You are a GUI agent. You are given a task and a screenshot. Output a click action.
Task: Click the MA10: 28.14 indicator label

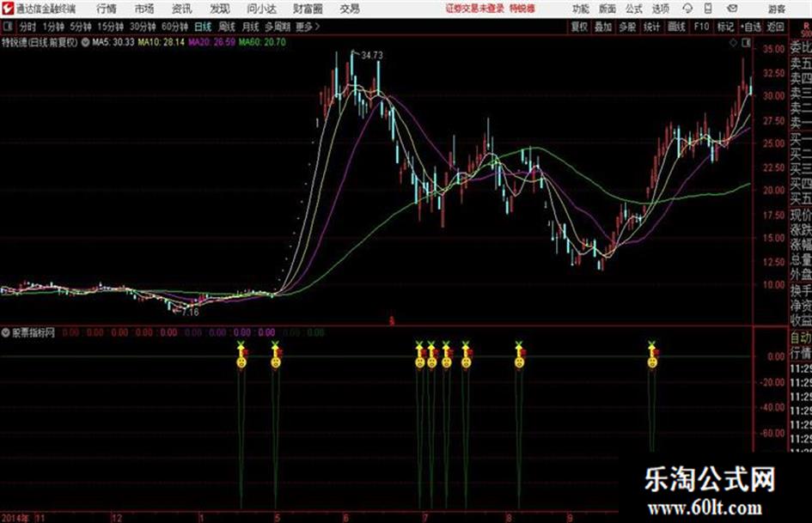[161, 42]
